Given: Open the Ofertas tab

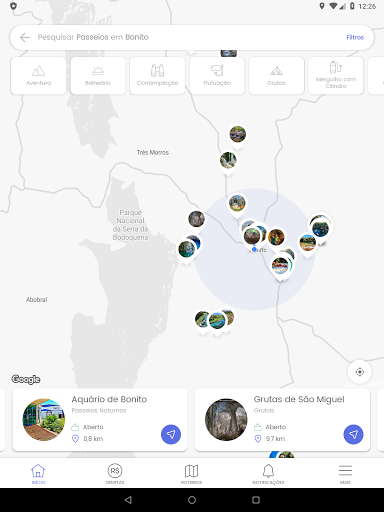Looking at the screenshot, I should (115, 474).
